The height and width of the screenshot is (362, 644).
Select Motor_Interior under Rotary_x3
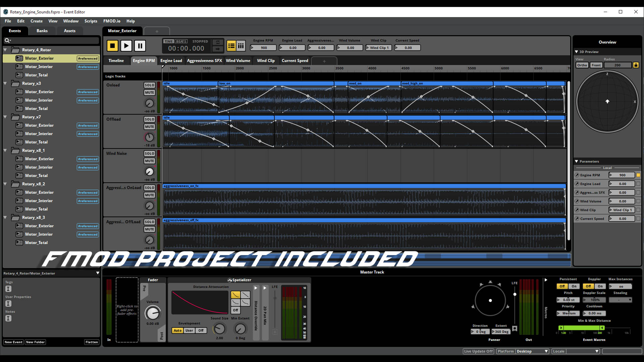(x=39, y=100)
